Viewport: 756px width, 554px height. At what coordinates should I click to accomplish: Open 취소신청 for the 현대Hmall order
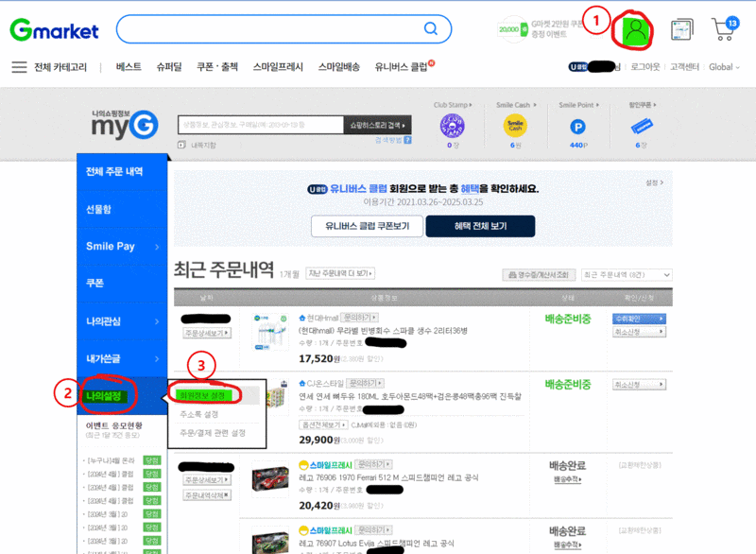pos(639,332)
